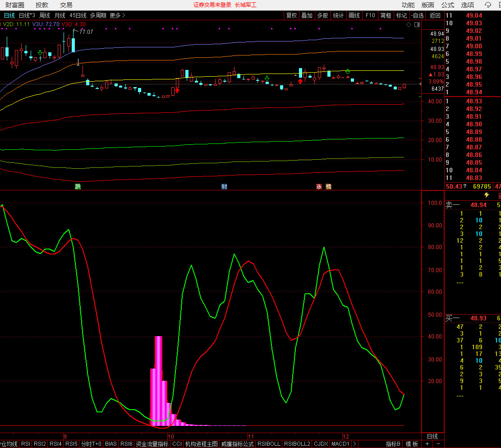The width and height of the screenshot is (501, 448).
Task: Click the 长城军工 stock name
Action: [246, 5]
